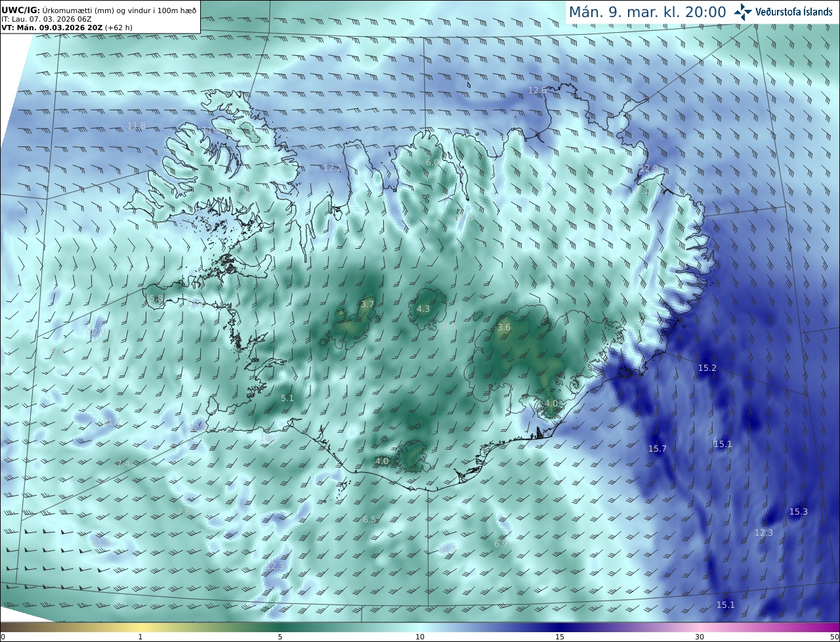The width and height of the screenshot is (840, 642).
Task: Click the 12.9 value in the northeast
Action: point(648,169)
